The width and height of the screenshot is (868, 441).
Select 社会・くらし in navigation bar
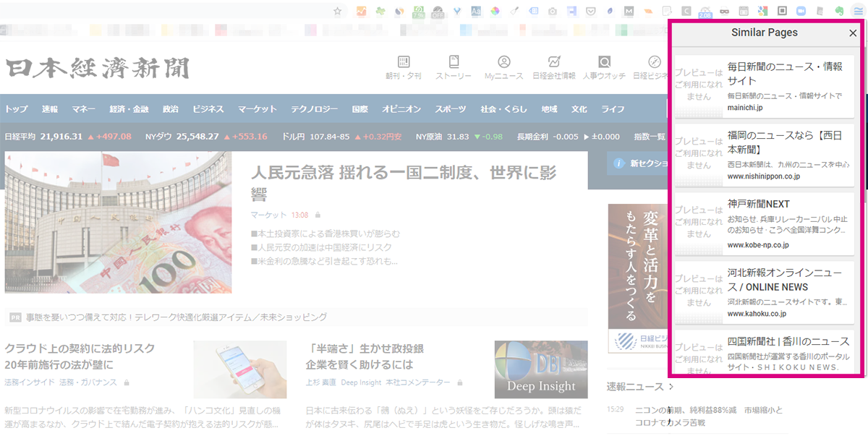tap(504, 109)
